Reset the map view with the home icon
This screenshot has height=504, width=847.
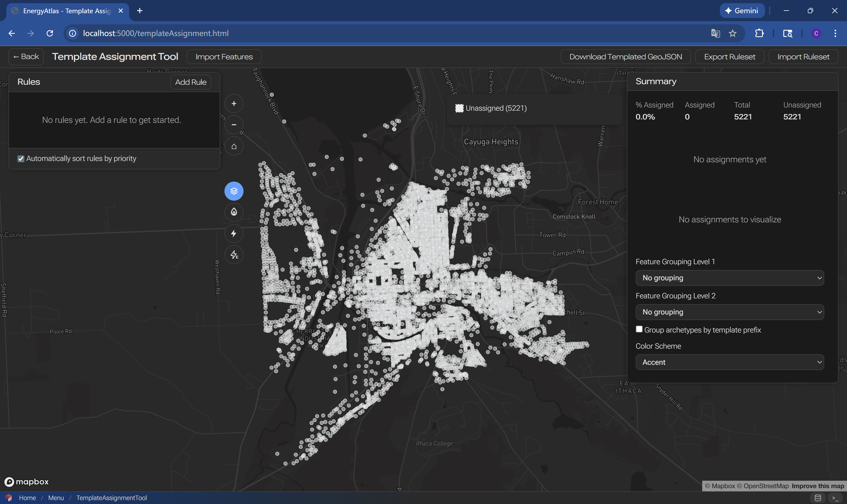(x=234, y=146)
